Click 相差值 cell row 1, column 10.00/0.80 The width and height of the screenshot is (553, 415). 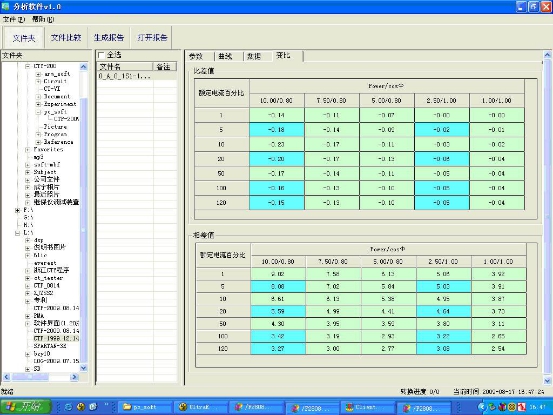click(x=278, y=274)
